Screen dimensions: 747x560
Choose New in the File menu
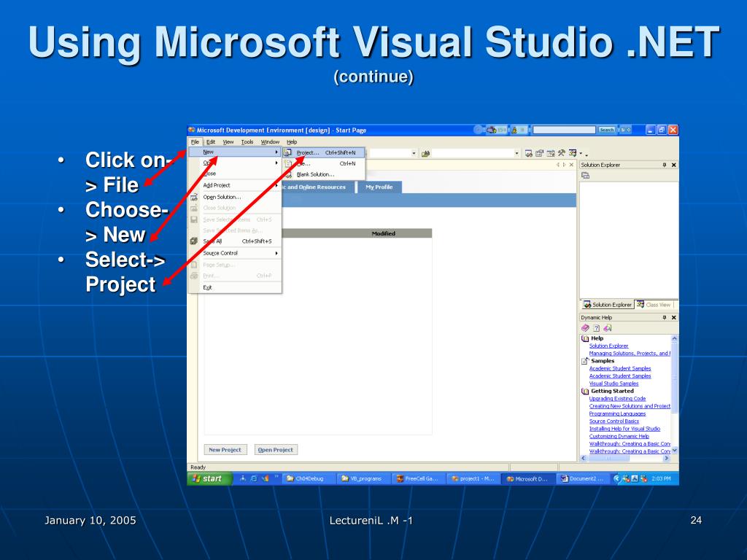(235, 152)
